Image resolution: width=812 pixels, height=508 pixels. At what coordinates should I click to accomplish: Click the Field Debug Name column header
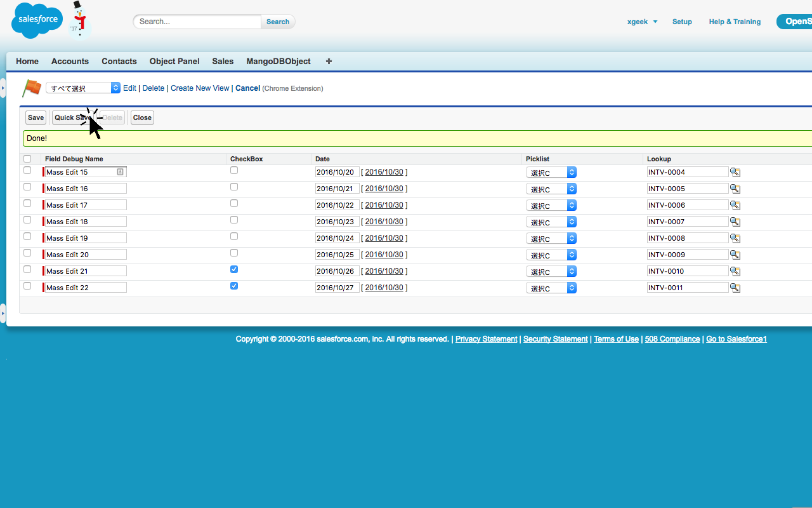(74, 159)
